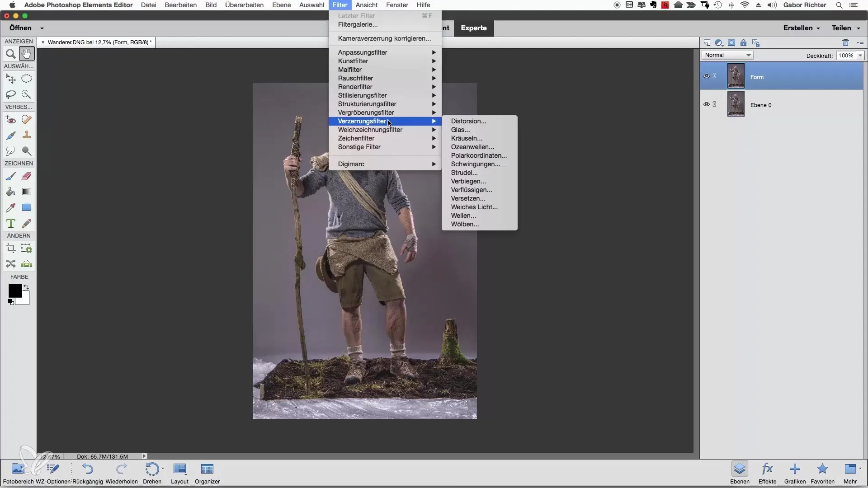868x488 pixels.
Task: Select the Lasso tool
Action: [x=11, y=94]
